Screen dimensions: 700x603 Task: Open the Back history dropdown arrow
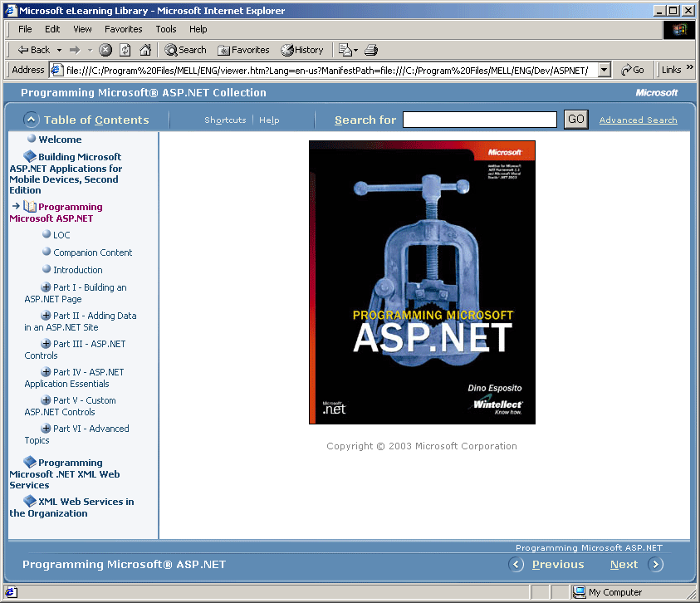click(59, 50)
